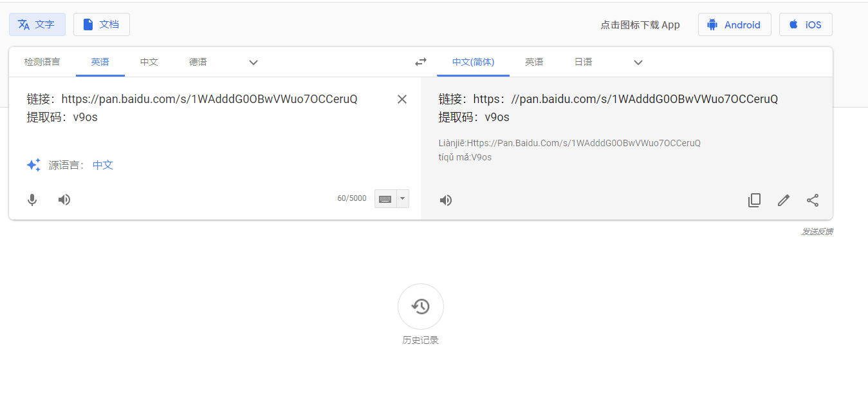Expand the target language list chevron
The height and width of the screenshot is (398, 868).
point(638,62)
